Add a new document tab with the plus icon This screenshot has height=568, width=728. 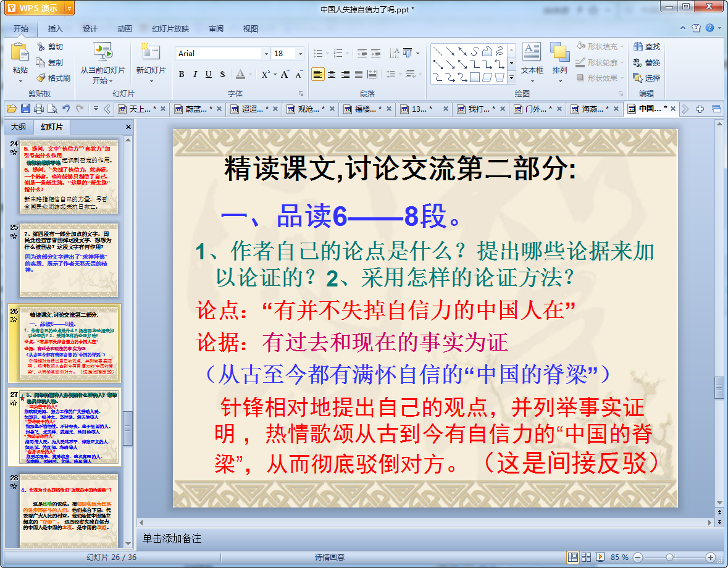pyautogui.click(x=700, y=109)
